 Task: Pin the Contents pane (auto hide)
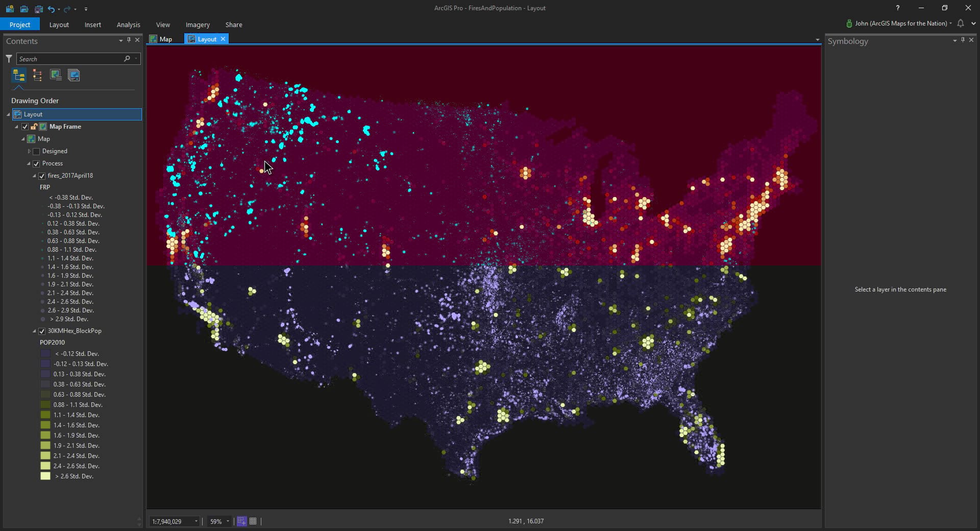[x=129, y=40]
